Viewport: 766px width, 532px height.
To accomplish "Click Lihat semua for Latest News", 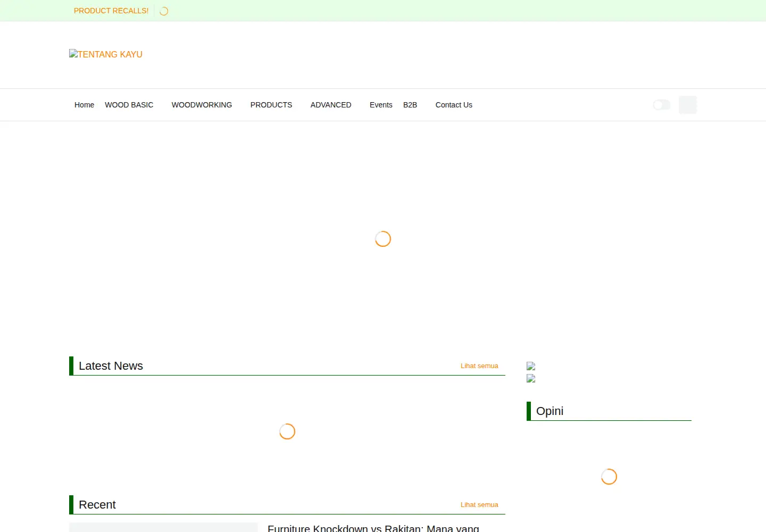I will tap(479, 366).
